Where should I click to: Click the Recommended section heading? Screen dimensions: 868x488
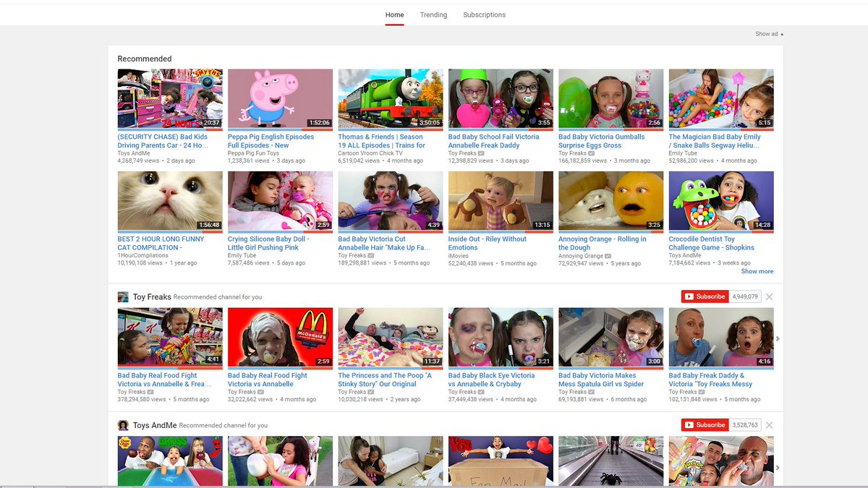coord(145,59)
